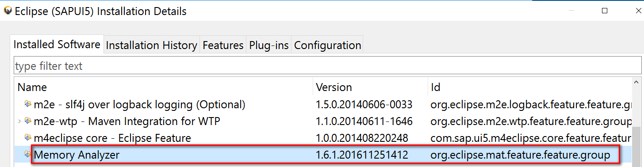Sort by the Version column header
Image resolution: width=644 pixels, height=167 pixels.
(371, 87)
